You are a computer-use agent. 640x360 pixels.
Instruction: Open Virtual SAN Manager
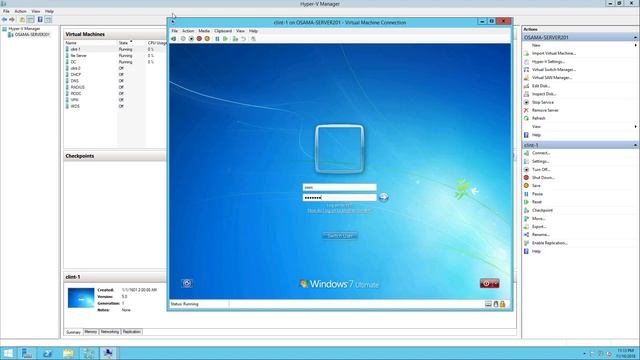tap(551, 78)
